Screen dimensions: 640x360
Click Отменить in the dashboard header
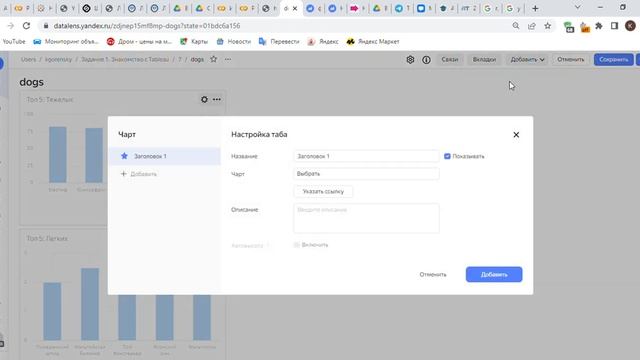(571, 60)
